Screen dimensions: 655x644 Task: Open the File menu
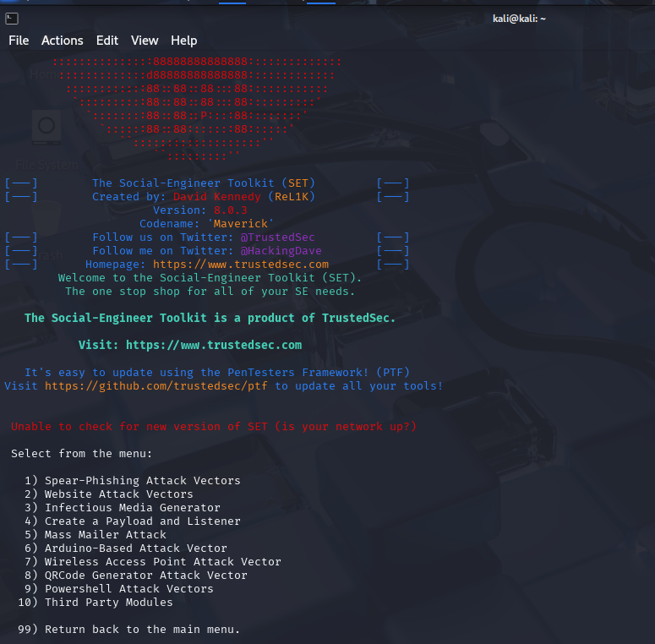pos(19,41)
